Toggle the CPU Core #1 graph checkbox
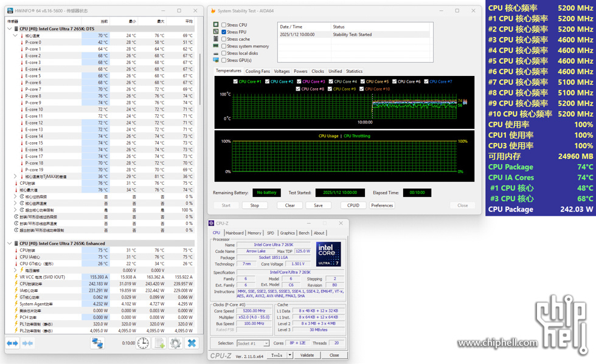 [x=236, y=81]
